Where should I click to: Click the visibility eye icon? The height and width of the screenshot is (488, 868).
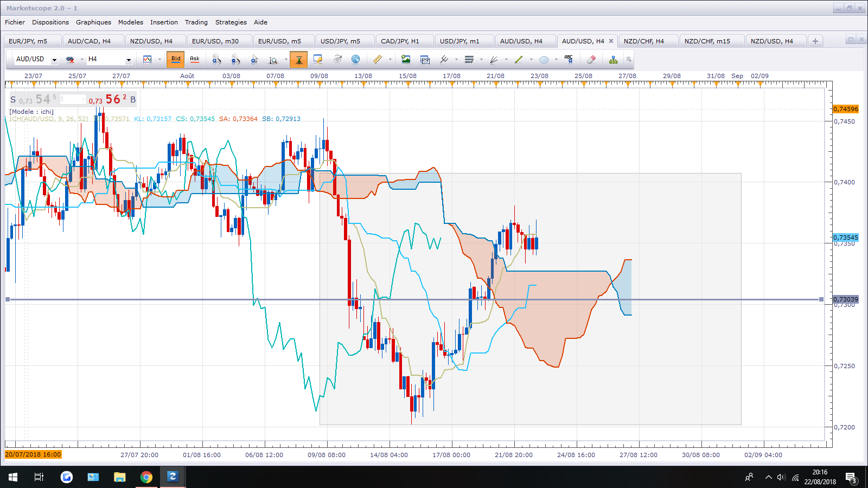pos(337,60)
